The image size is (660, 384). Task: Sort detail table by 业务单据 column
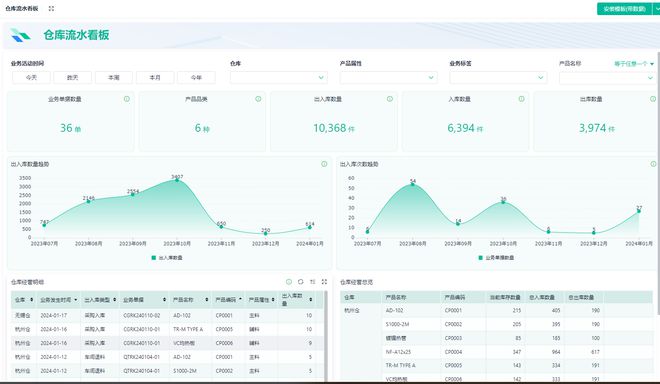click(164, 300)
